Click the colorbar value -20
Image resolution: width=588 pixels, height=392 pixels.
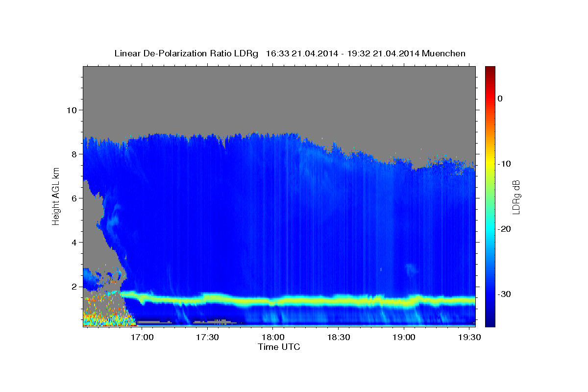(504, 229)
